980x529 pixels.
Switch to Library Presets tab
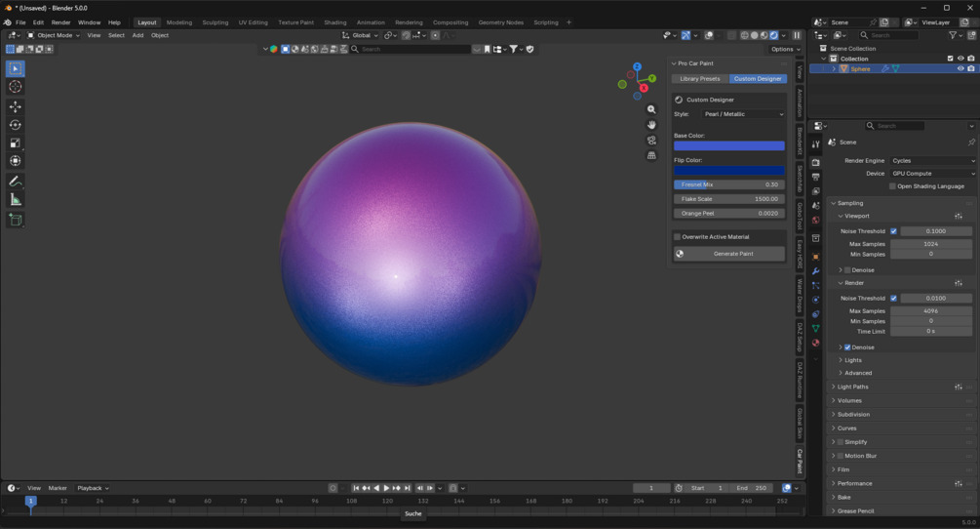(x=700, y=79)
